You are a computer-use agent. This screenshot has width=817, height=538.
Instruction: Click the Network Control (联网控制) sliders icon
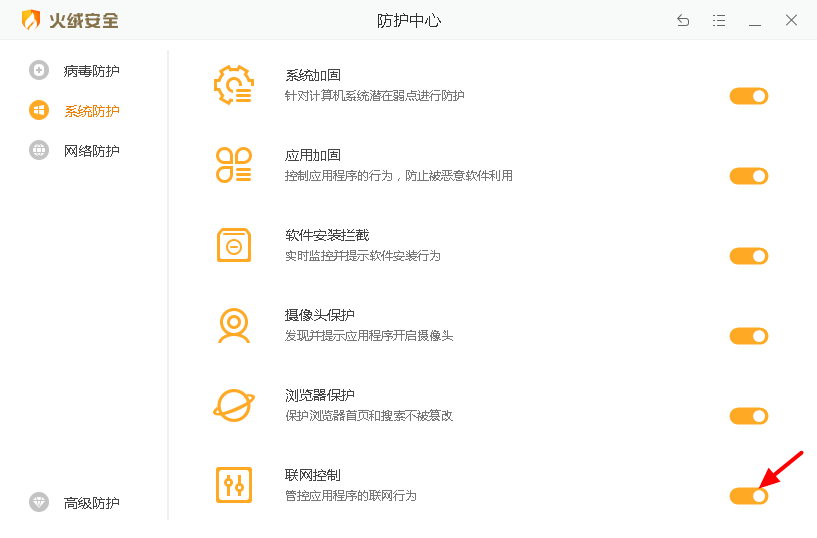tap(233, 485)
